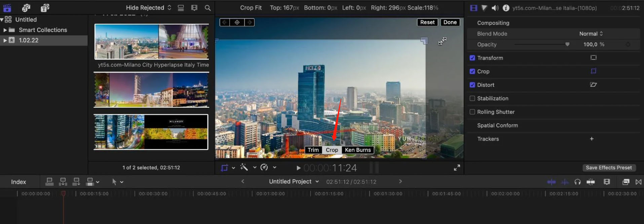Show the Audio inspector speaker icon
Viewport: 644px width, 224px height.
point(495,8)
